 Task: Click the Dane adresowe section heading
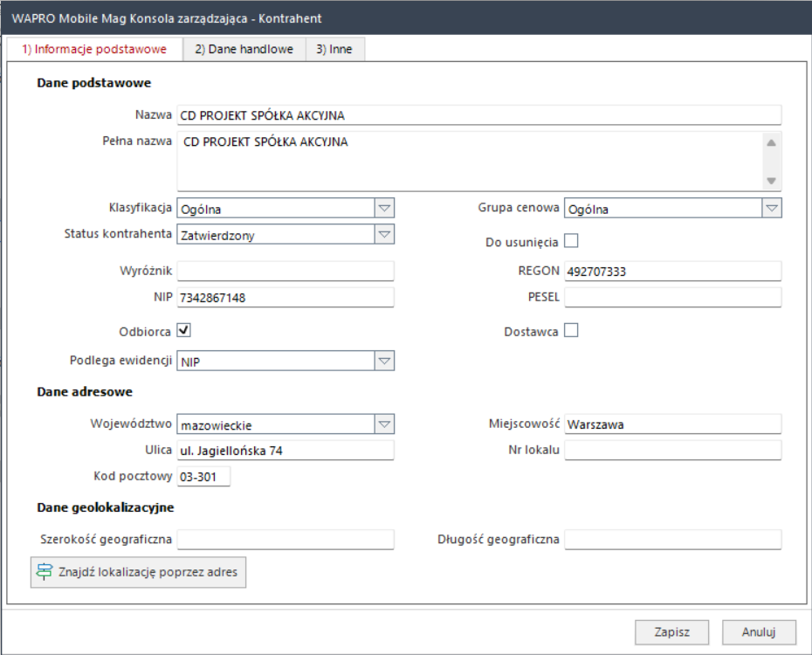point(85,392)
